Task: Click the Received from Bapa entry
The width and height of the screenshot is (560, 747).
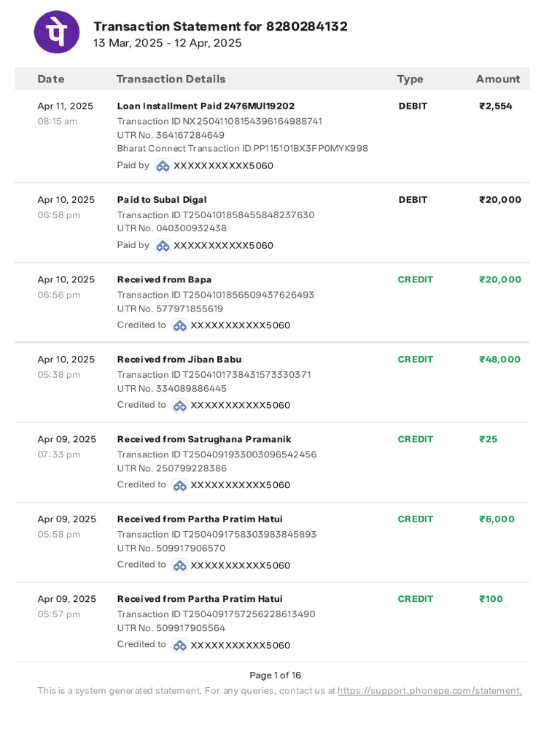Action: tap(164, 279)
